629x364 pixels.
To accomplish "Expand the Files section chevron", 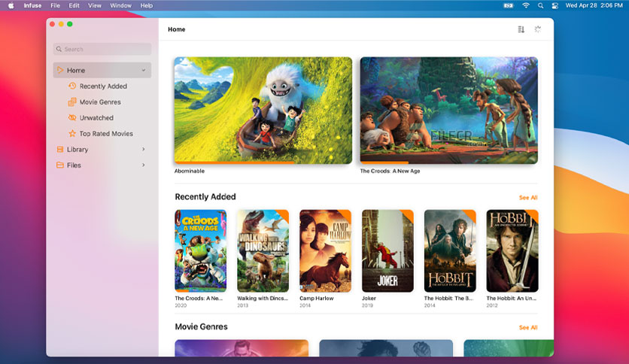I will pyautogui.click(x=144, y=165).
